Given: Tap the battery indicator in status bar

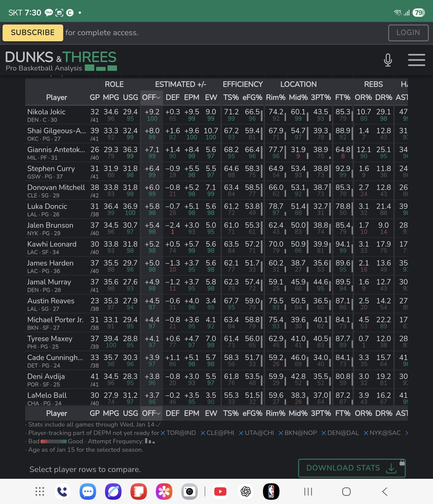Looking at the screenshot, I should pos(419,13).
